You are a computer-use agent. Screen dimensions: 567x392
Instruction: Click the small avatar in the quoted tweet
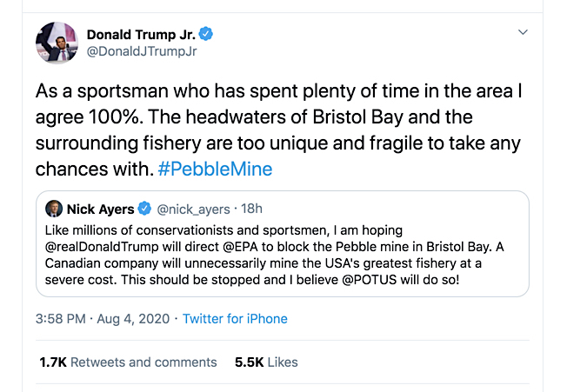pos(53,209)
